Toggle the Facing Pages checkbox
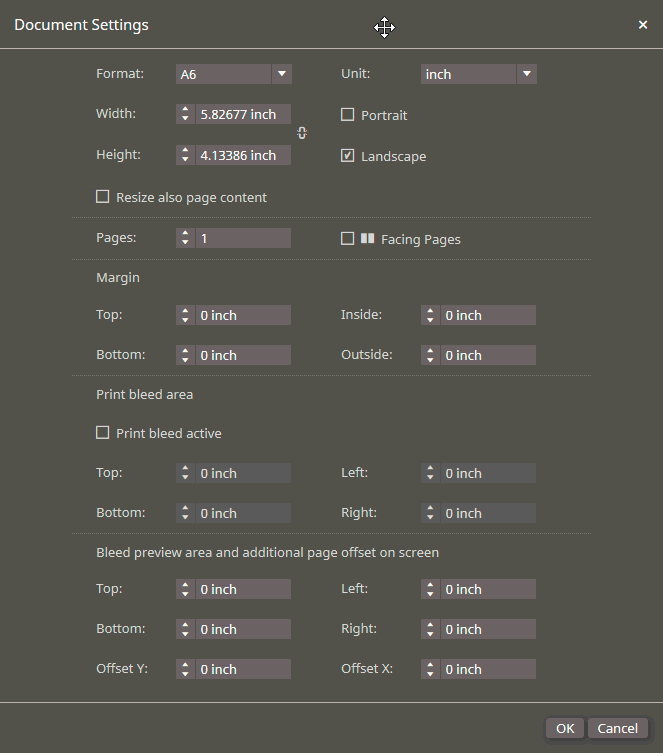Image resolution: width=663 pixels, height=753 pixels. coord(348,239)
